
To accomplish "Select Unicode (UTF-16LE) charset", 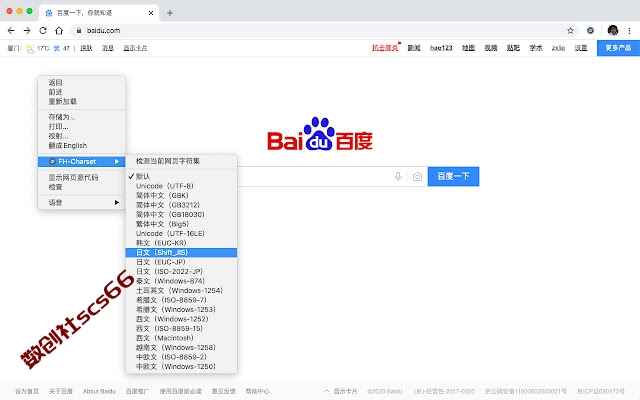I will tap(181, 233).
